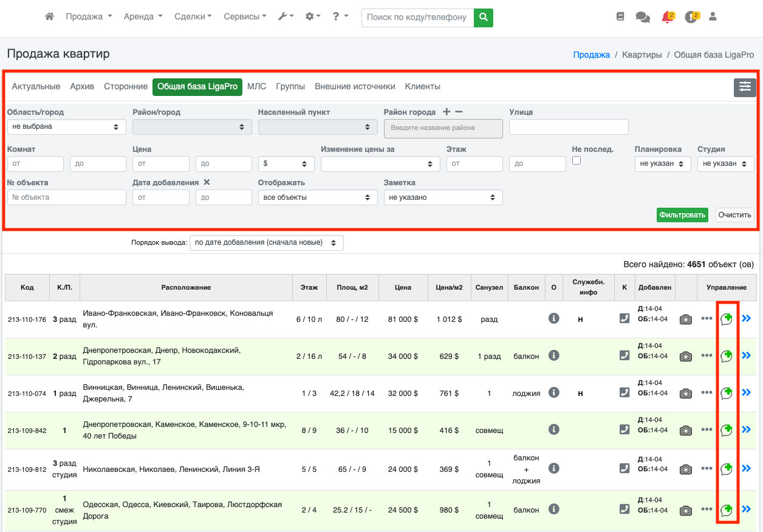
Task: Open the 'Сделки' menu
Action: [x=193, y=17]
